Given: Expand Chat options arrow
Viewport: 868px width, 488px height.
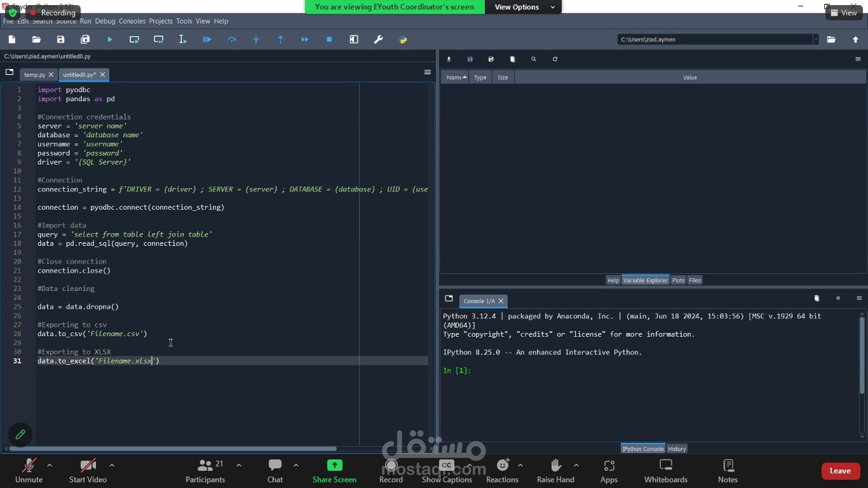Looking at the screenshot, I should [296, 465].
